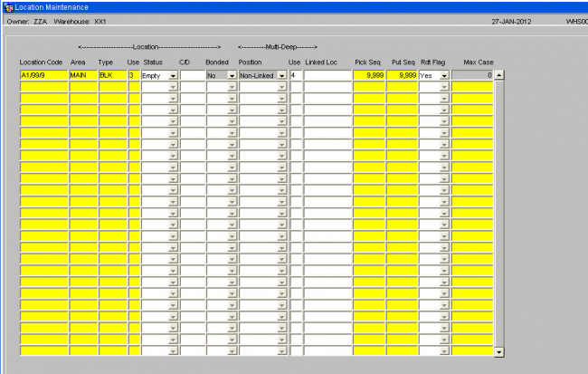
Task: Click the Bonded column header
Action: [x=217, y=62]
